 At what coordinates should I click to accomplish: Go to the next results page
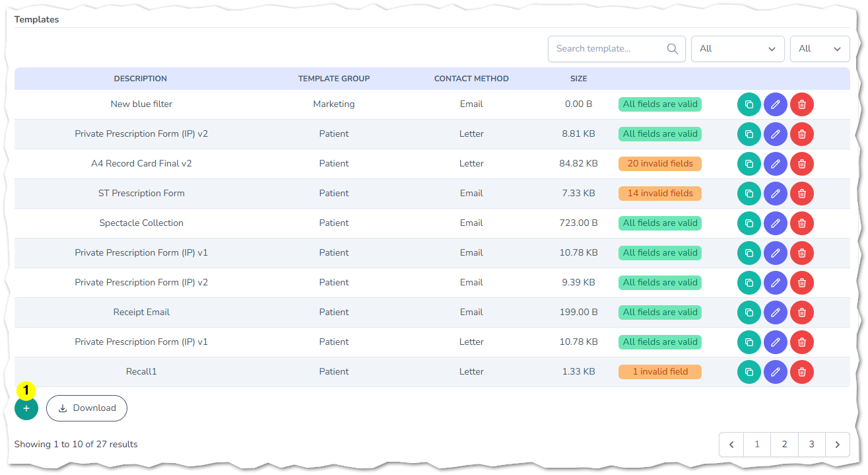(838, 445)
